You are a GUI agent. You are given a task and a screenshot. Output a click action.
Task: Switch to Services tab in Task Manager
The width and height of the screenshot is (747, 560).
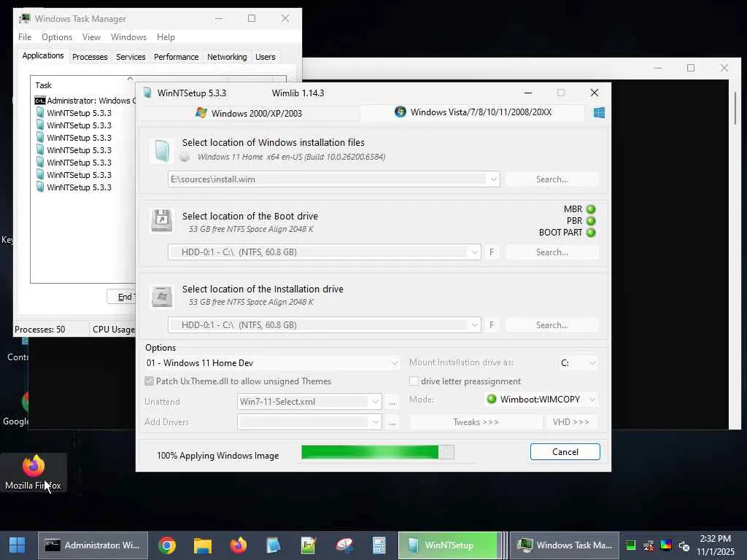point(131,57)
